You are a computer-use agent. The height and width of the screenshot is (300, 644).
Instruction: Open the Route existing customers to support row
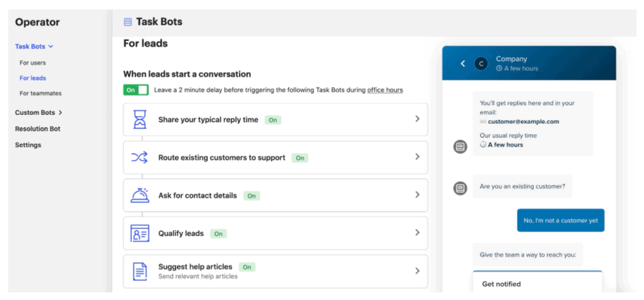[x=276, y=157]
